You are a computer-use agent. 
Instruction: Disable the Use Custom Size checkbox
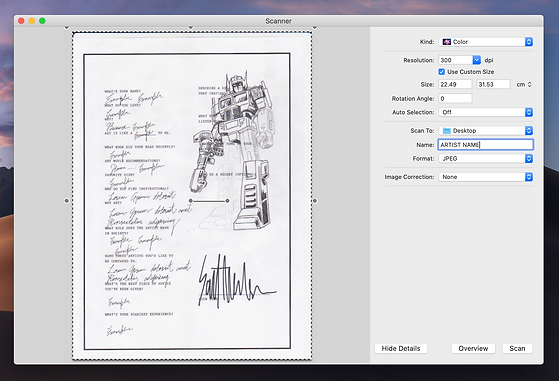tap(442, 72)
